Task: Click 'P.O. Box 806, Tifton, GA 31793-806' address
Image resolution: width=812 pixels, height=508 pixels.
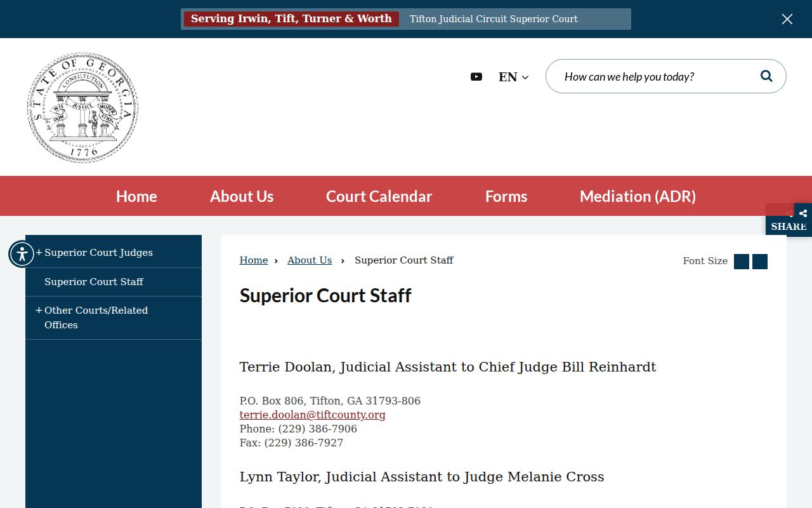Action: pyautogui.click(x=330, y=401)
